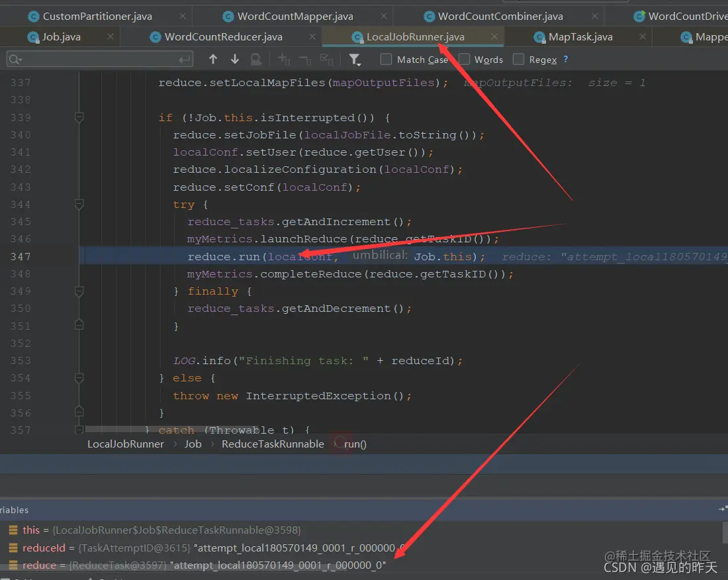The width and height of the screenshot is (728, 580).
Task: Click unselect occurrence minus icon
Action: tap(306, 60)
